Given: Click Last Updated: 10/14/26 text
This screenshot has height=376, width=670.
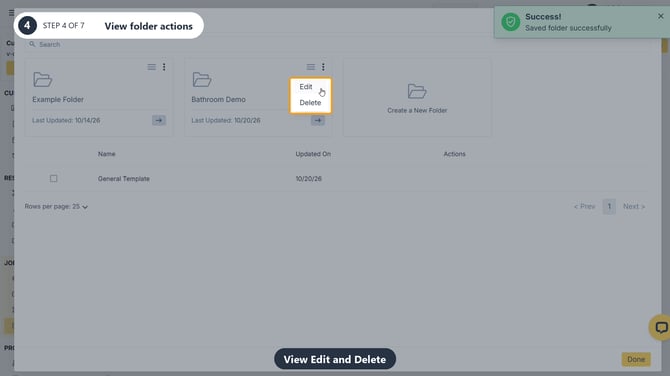Looking at the screenshot, I should 66,120.
